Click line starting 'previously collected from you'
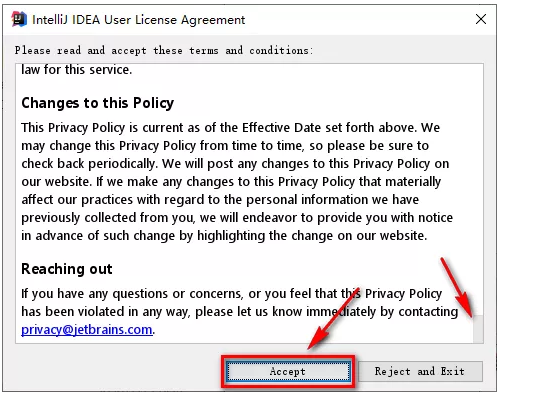Screen dimensions: 540x401 237,218
